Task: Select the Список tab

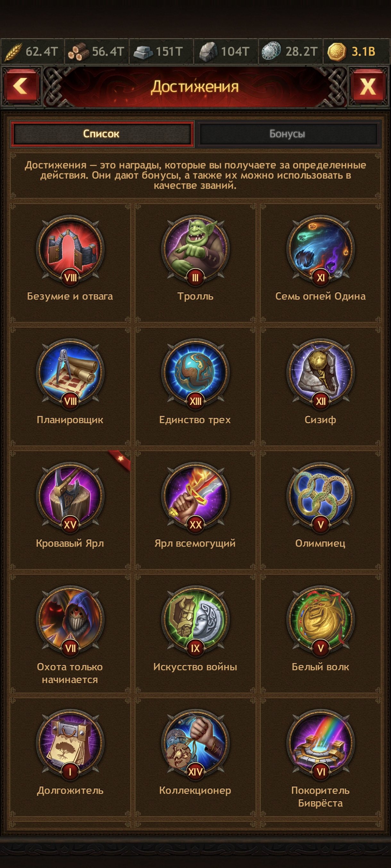Action: [x=102, y=134]
